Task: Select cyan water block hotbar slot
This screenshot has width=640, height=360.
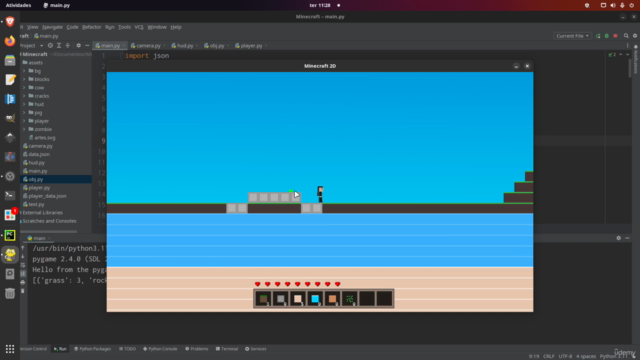Action: pos(315,299)
